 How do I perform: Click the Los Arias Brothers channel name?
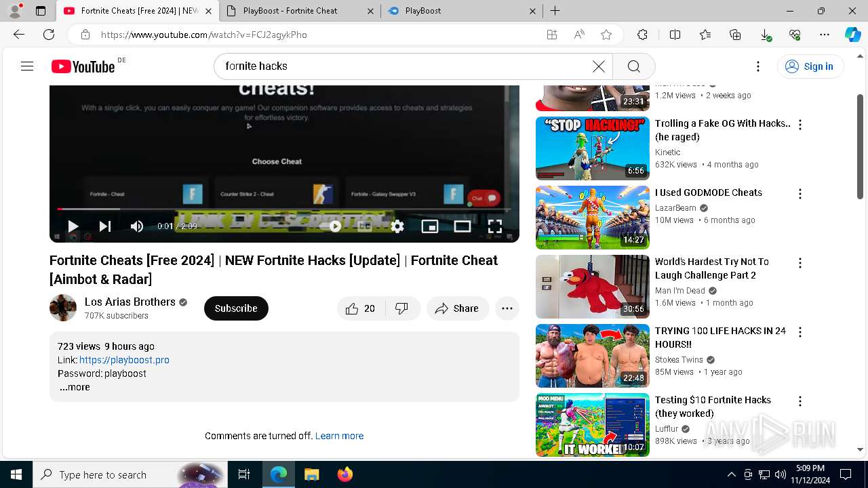pos(130,302)
